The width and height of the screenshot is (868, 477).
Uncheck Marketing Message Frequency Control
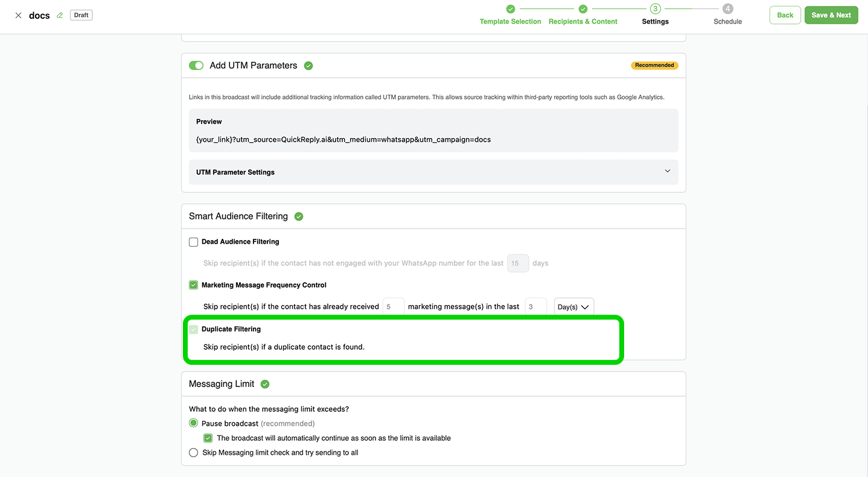click(x=194, y=285)
